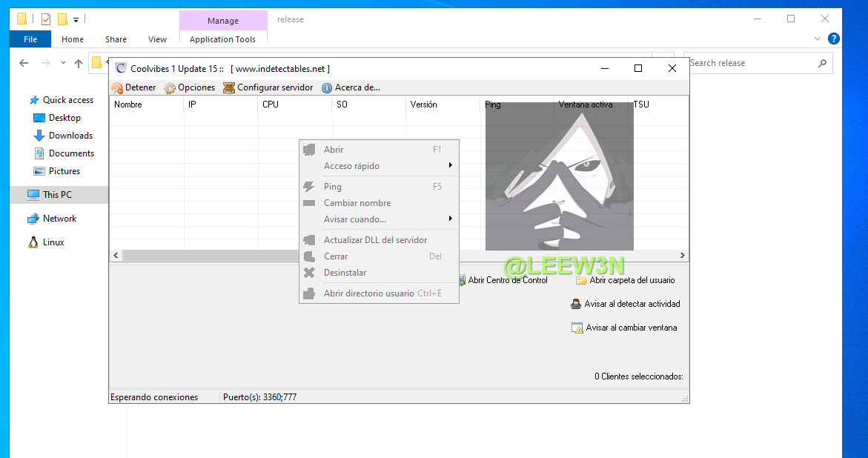Toggle Avisar al cambiar ventana

click(x=577, y=328)
